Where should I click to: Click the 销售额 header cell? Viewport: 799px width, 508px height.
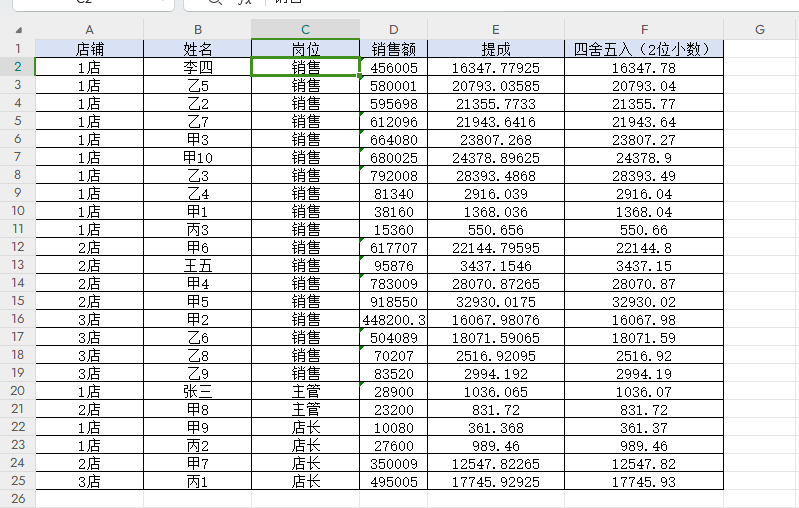coord(393,49)
